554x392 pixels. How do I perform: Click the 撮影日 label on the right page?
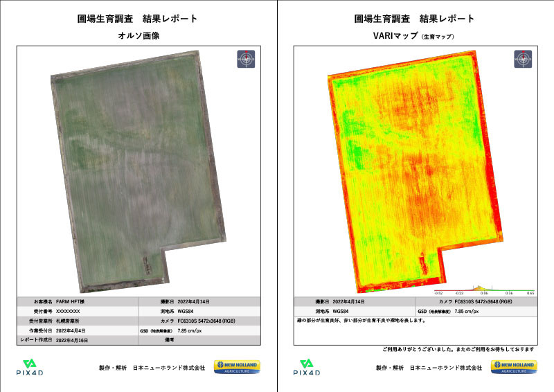click(x=322, y=302)
